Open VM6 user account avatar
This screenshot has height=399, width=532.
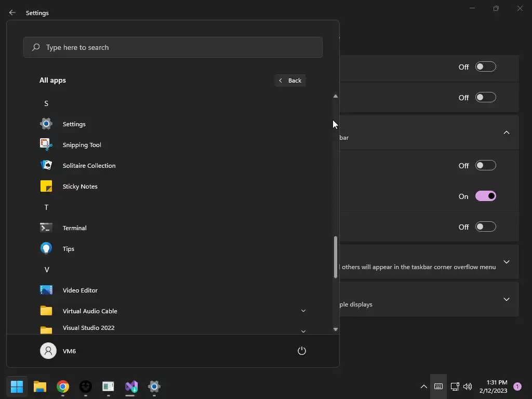(x=48, y=351)
